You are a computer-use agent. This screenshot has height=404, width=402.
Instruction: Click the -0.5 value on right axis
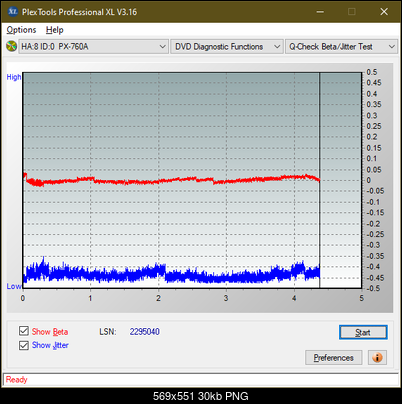pyautogui.click(x=373, y=288)
